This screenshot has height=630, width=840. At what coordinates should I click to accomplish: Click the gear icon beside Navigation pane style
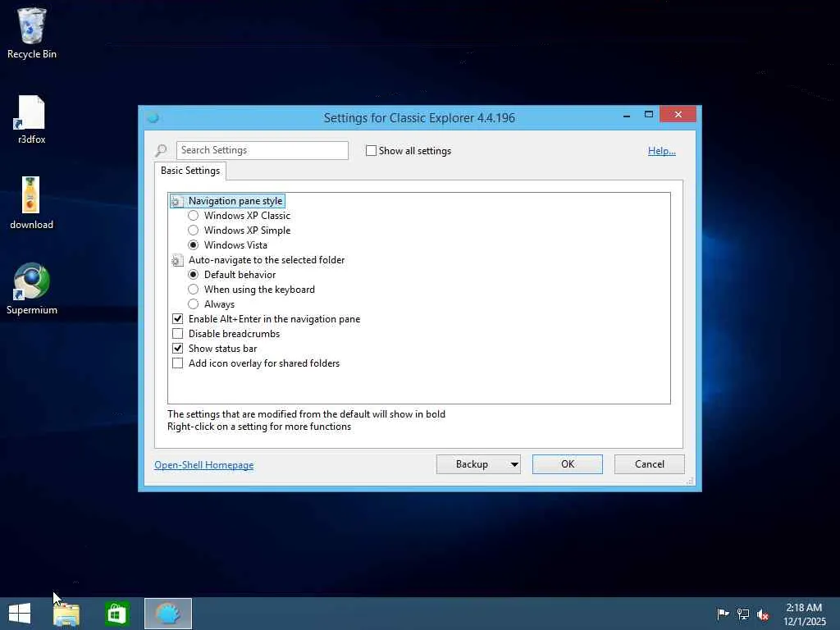(x=177, y=202)
